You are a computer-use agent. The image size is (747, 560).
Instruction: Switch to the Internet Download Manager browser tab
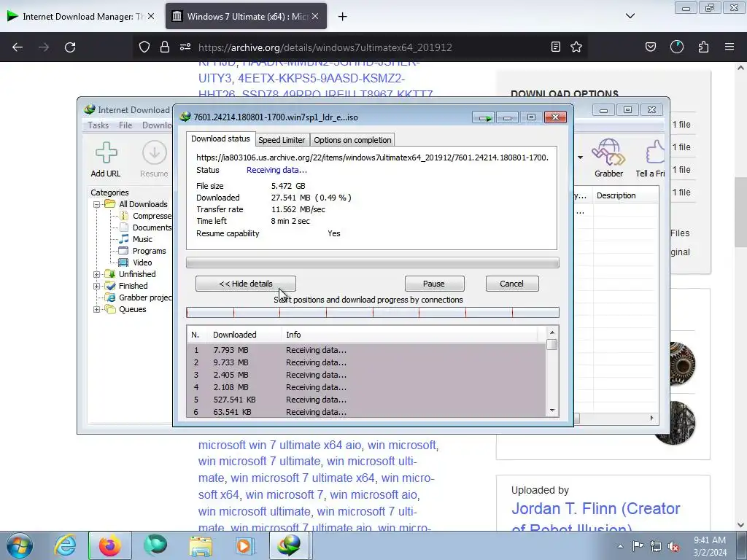click(80, 16)
